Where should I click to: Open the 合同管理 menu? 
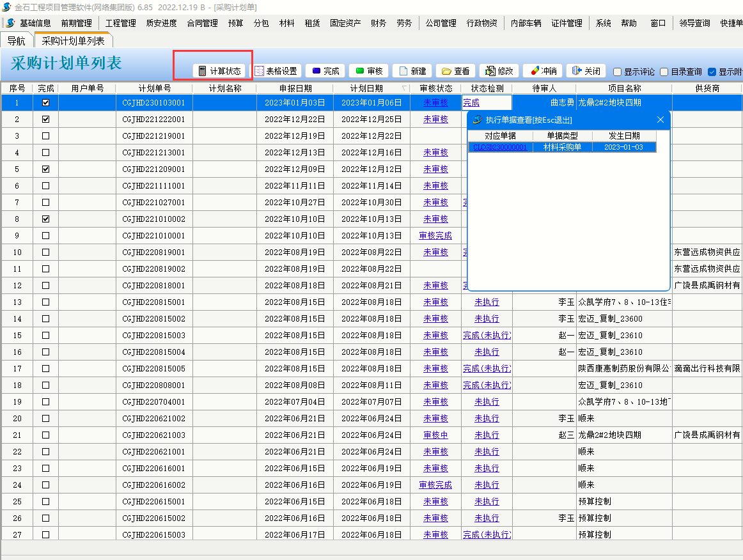pyautogui.click(x=202, y=23)
